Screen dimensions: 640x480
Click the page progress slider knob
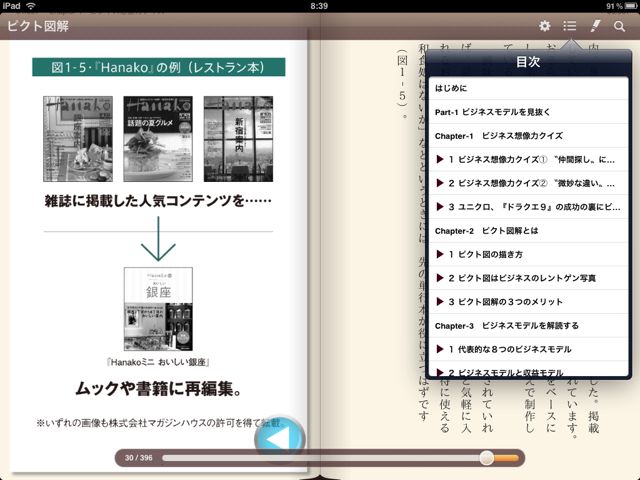487,458
